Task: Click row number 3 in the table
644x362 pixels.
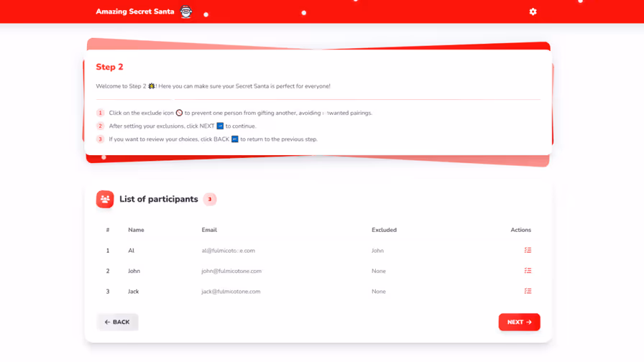Action: 108,292
